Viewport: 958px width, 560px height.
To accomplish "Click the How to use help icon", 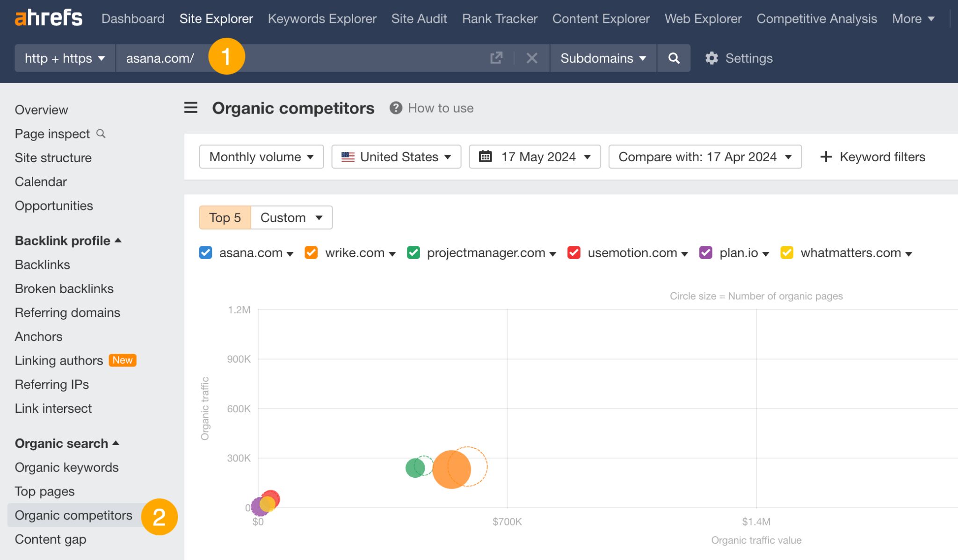I will 395,108.
